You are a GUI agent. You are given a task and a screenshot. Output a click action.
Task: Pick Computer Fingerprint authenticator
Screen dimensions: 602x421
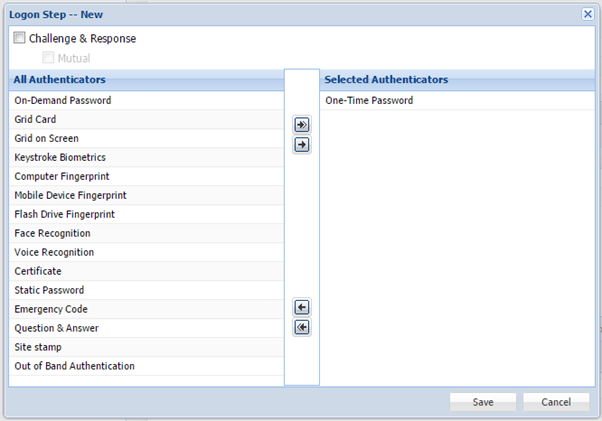tap(62, 177)
